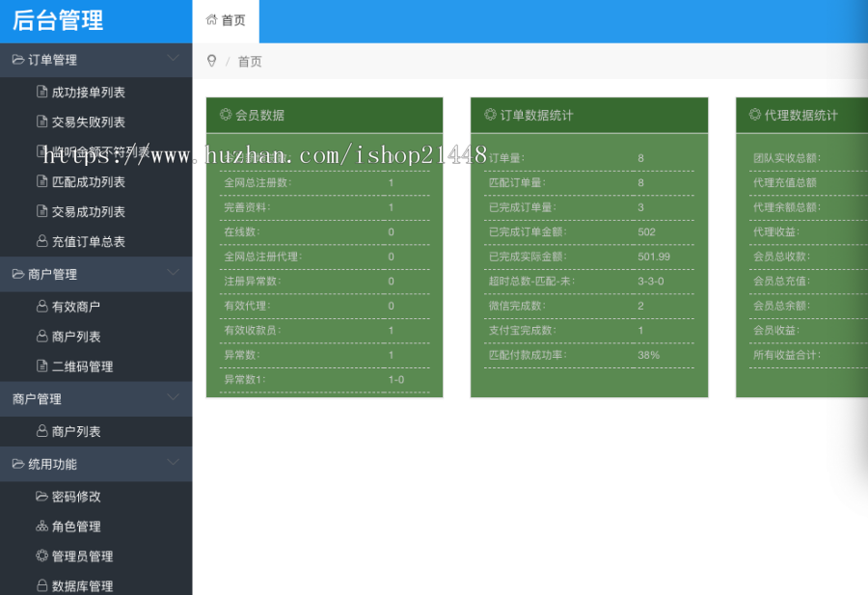Click folder icon beside 统用功能
The width and height of the screenshot is (868, 595).
[18, 463]
